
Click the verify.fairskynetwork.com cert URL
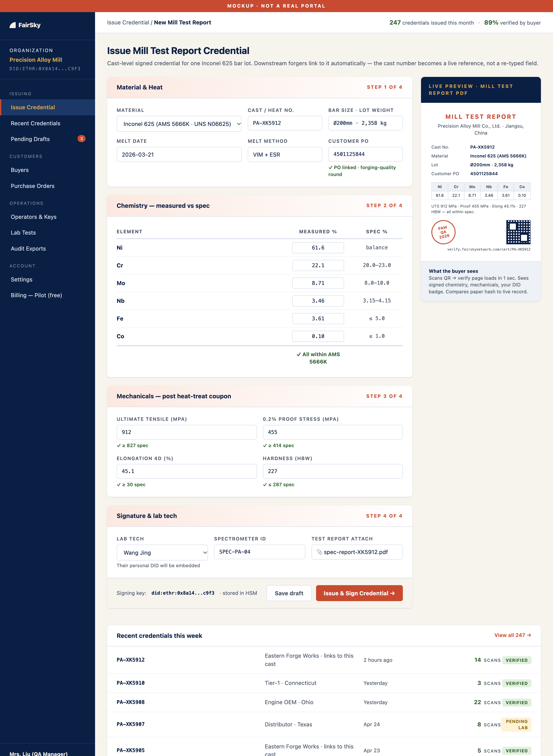[x=489, y=249]
